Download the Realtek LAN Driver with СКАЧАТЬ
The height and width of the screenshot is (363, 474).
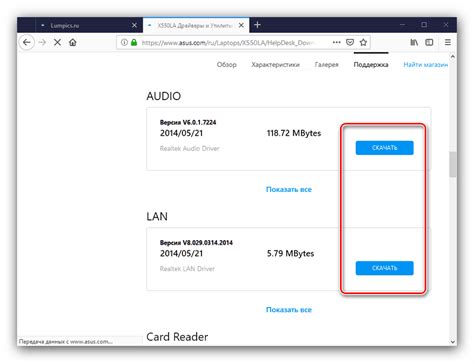pyautogui.click(x=385, y=268)
